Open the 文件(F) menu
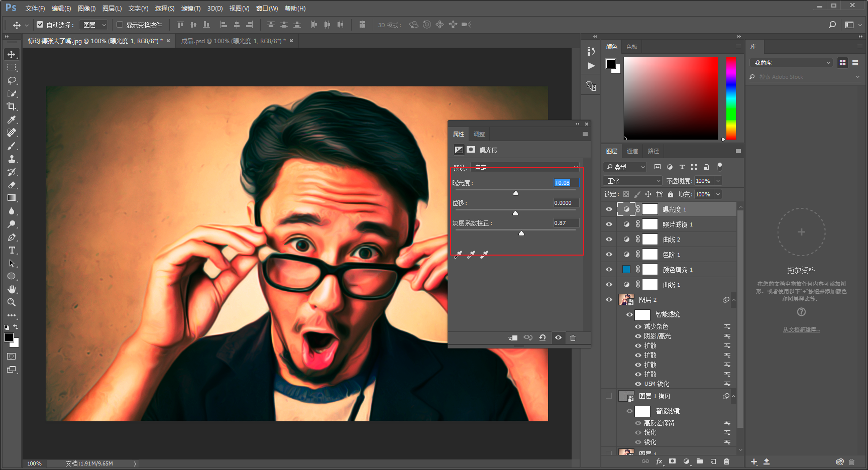868x470 pixels. pyautogui.click(x=35, y=9)
